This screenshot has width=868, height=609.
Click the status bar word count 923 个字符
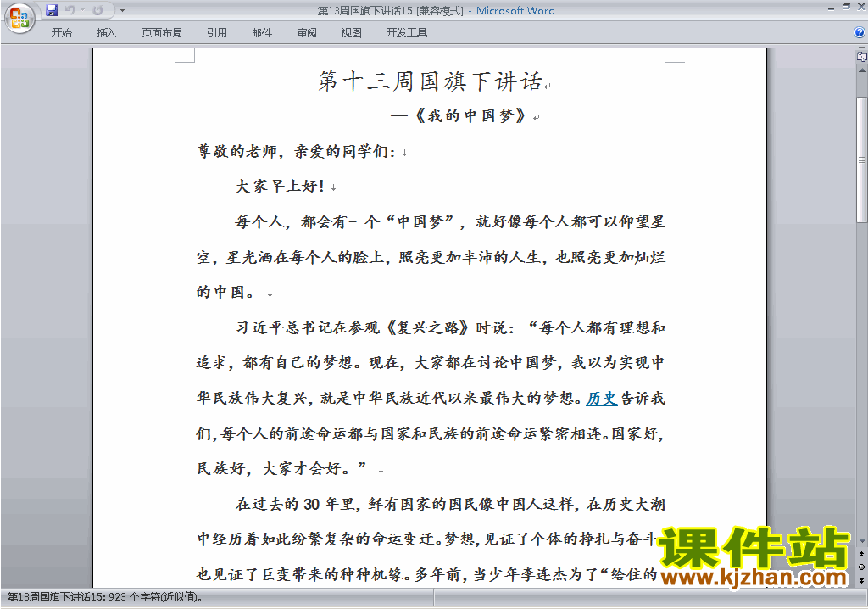point(155,597)
